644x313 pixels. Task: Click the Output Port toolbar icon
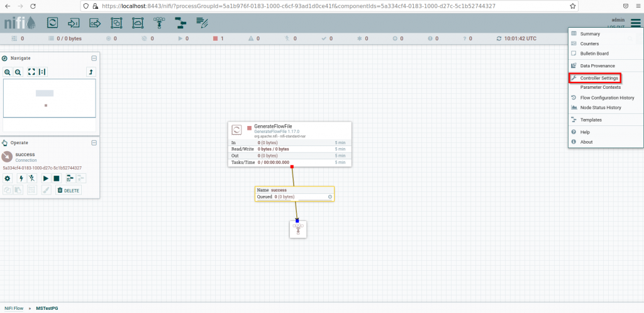point(96,23)
